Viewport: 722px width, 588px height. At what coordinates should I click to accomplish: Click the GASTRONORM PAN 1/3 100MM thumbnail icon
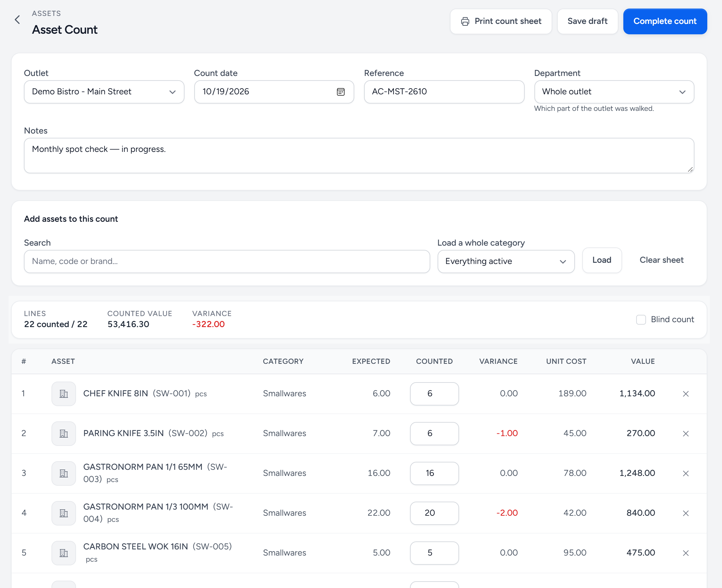[x=64, y=513]
